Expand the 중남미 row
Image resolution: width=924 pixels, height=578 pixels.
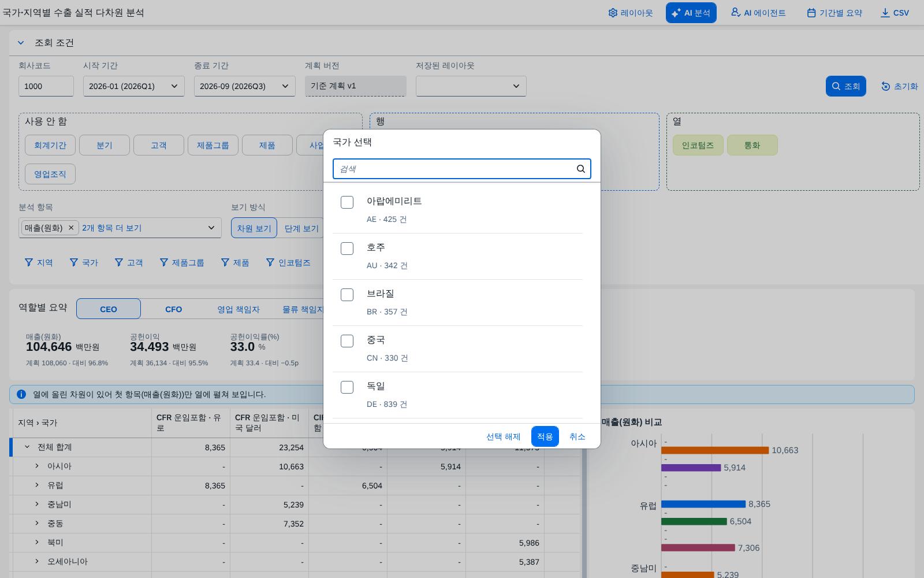[x=37, y=504]
